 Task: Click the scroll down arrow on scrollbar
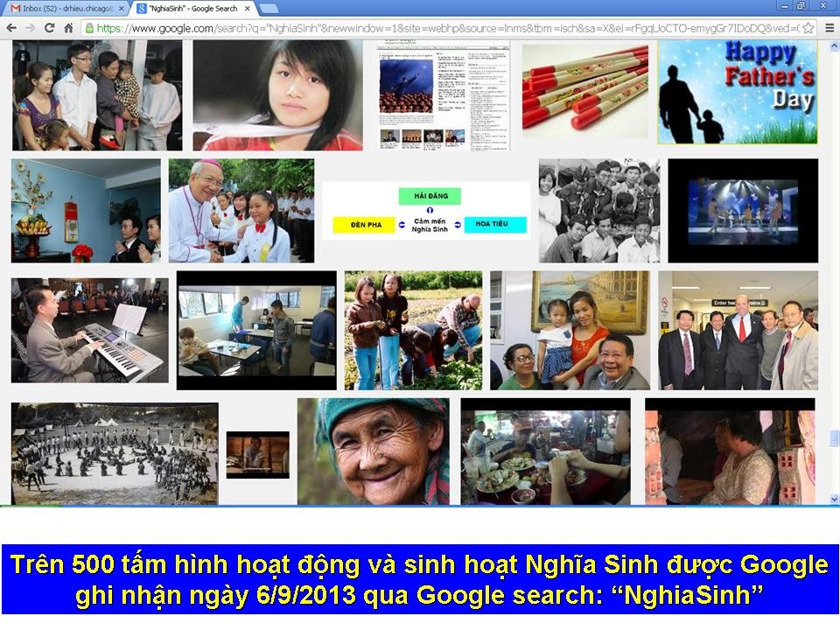coord(832,498)
